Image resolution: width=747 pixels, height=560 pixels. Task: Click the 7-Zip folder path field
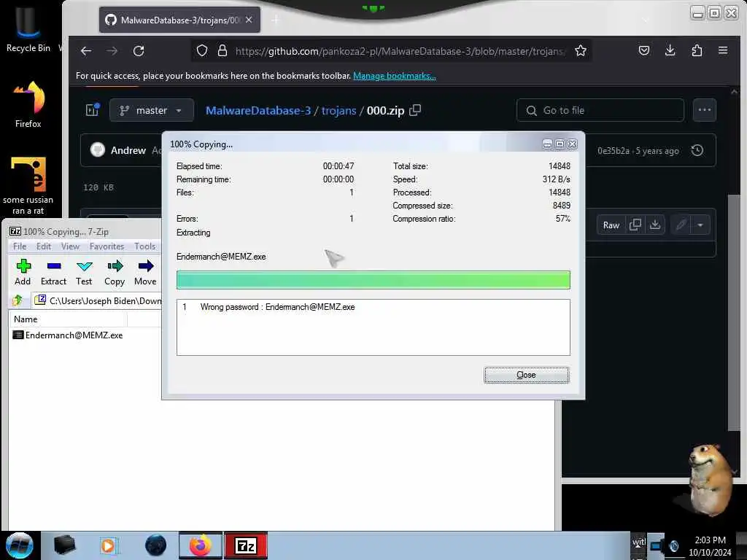98,300
